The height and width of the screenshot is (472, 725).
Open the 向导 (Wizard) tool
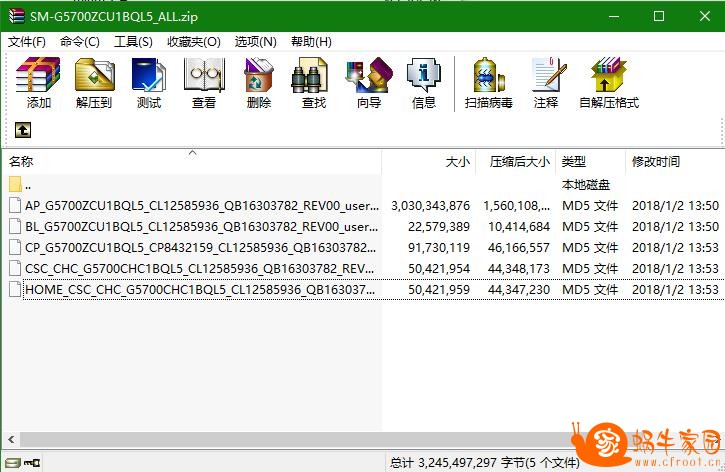[369, 82]
